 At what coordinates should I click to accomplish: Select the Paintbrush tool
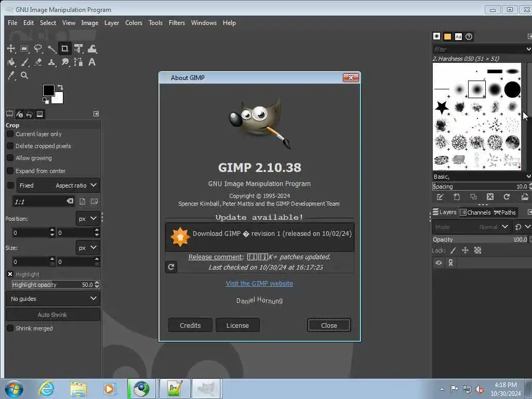pos(24,62)
